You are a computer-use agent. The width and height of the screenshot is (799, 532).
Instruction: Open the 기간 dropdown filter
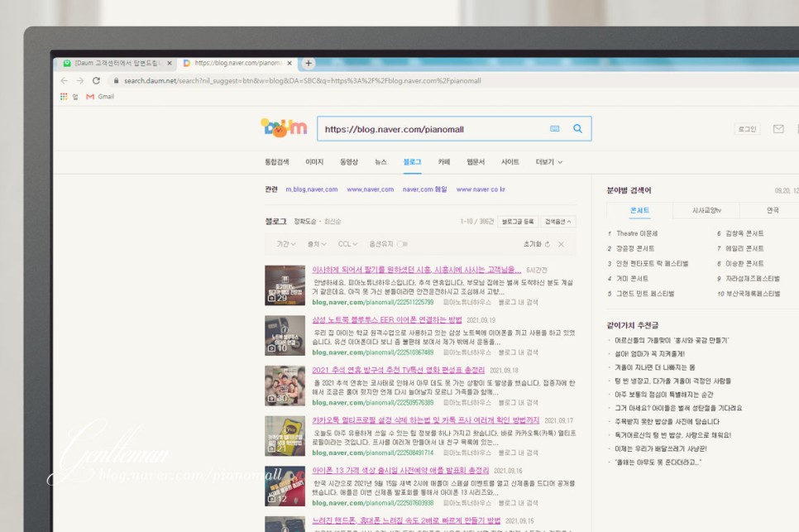[x=286, y=244]
